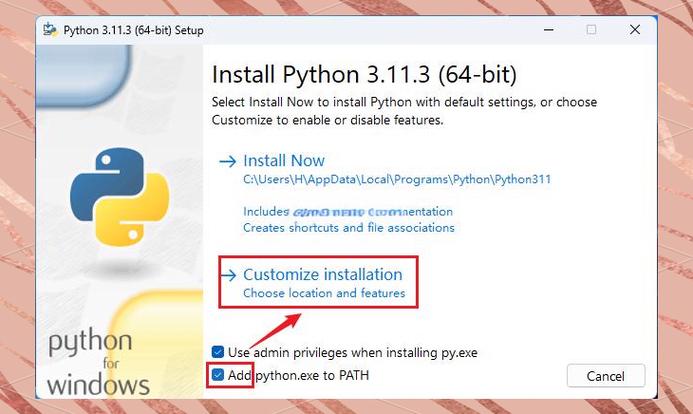
Task: Click the Install Now option
Action: click(284, 161)
